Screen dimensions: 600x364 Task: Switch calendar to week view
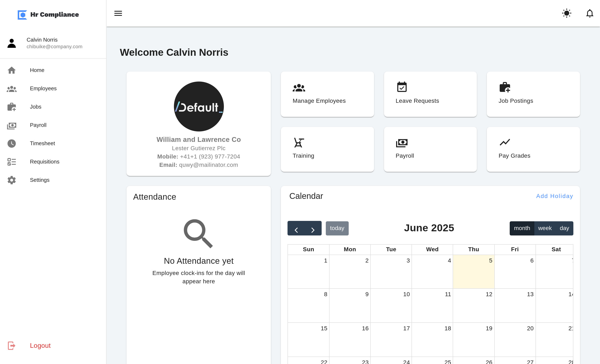[x=545, y=228]
